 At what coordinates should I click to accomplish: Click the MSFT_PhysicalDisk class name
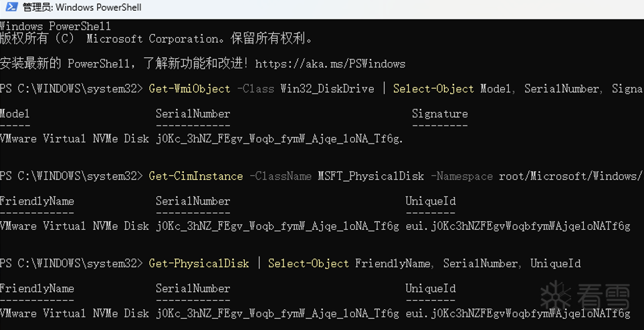(371, 176)
